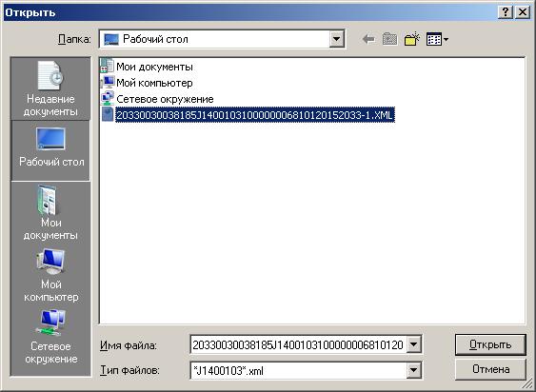536x392 pixels.
Task: Expand the Имя файла dropdown arrow
Action: point(413,344)
